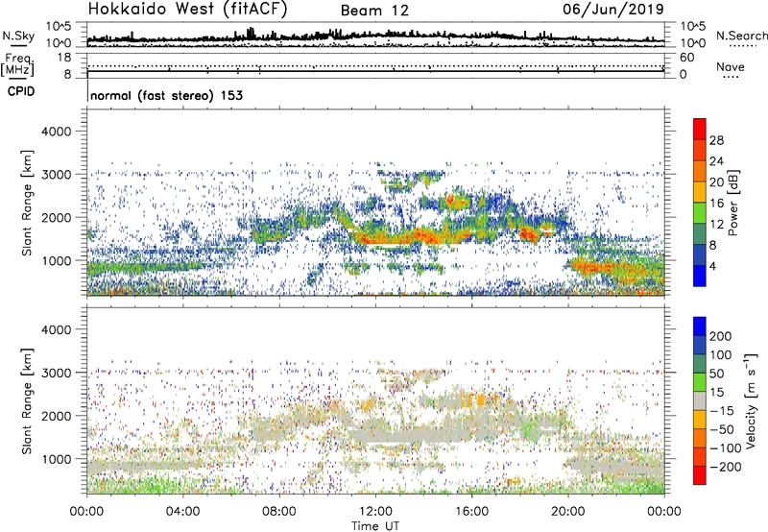Click the "08:00" time tick label
The image size is (768, 532).
pyautogui.click(x=279, y=512)
